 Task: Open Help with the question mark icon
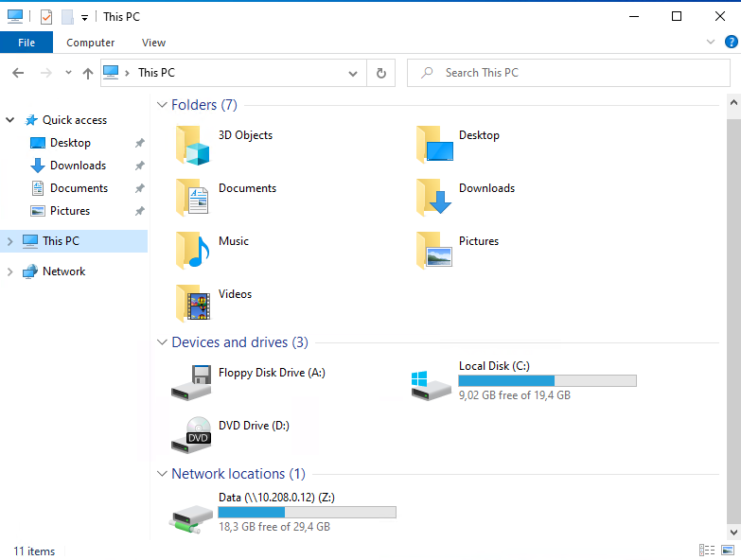[732, 42]
